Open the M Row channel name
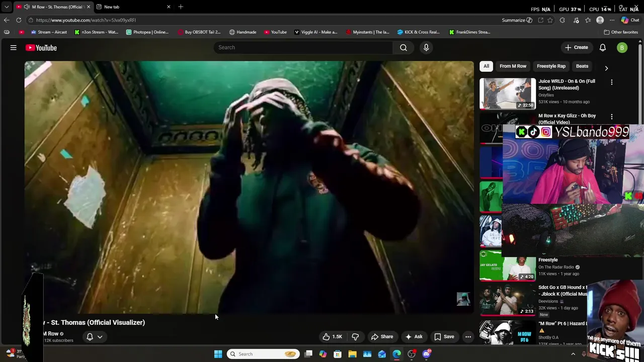644x362 pixels. point(50,333)
